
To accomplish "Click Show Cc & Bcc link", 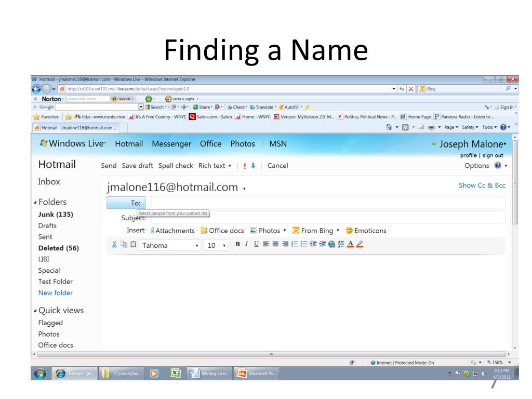I will click(482, 185).
